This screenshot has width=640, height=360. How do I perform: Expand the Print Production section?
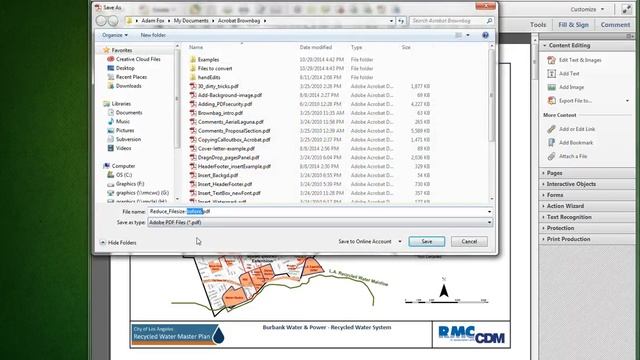[587, 239]
